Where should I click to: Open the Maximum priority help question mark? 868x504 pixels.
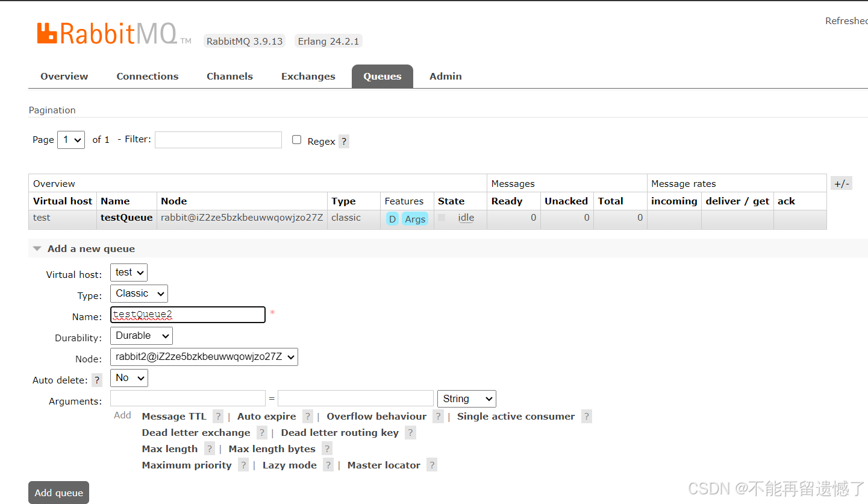pos(243,465)
